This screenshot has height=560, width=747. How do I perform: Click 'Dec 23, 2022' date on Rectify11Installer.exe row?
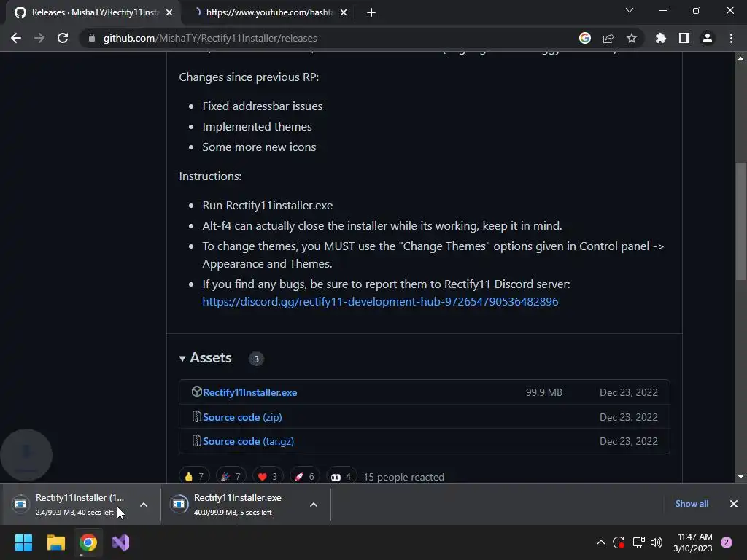click(629, 392)
